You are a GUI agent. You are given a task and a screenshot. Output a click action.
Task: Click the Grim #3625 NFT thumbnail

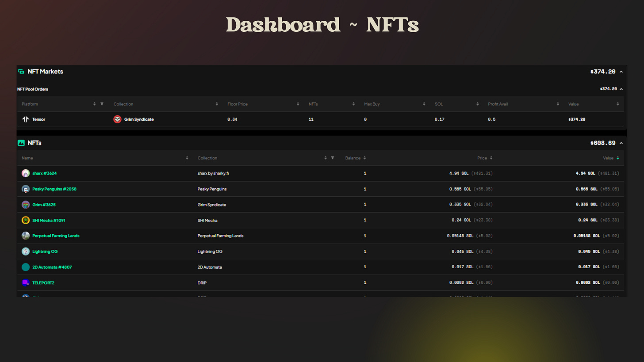pyautogui.click(x=26, y=205)
